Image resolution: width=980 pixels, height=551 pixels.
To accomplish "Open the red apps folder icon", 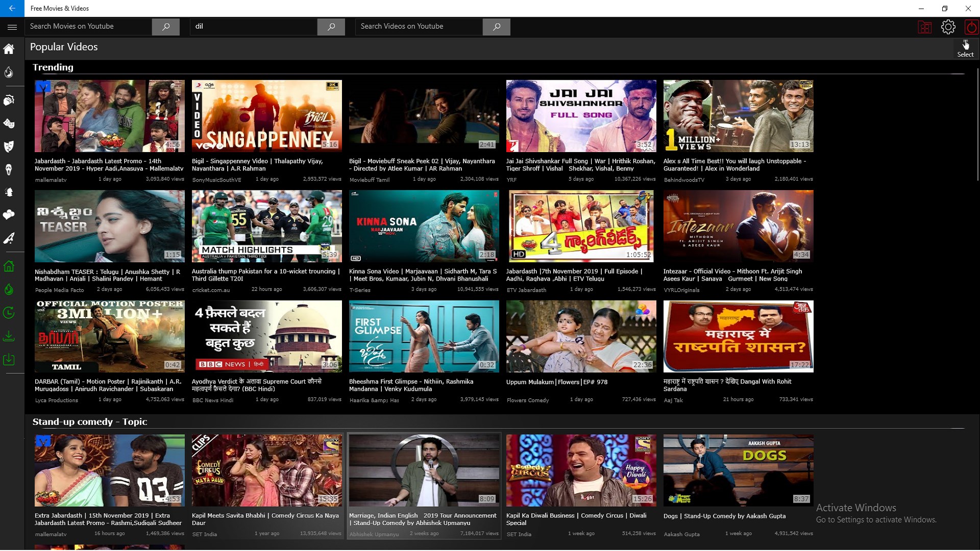I will click(x=924, y=27).
